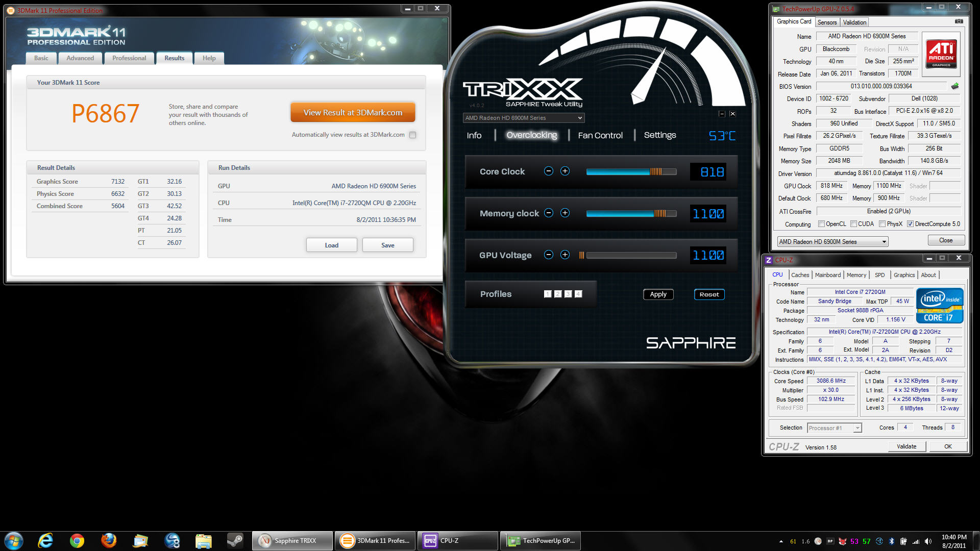The width and height of the screenshot is (980, 551).
Task: Click View Result at 3DMark.com button
Action: click(353, 113)
